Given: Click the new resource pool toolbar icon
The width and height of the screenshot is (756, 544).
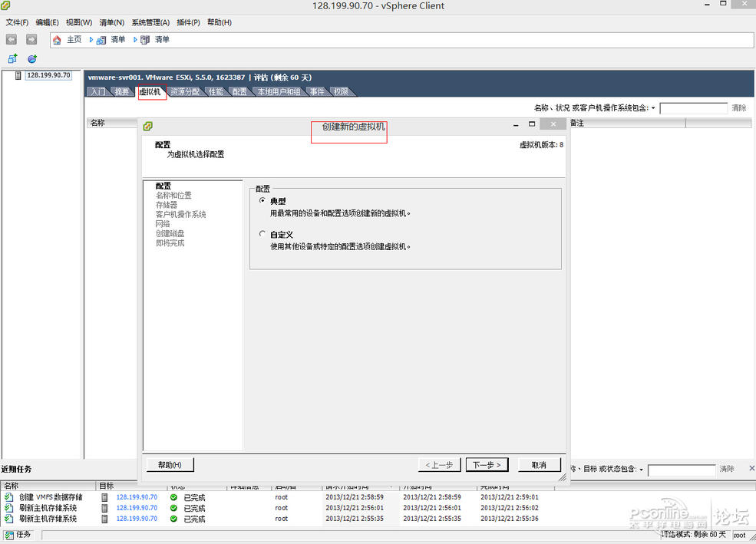Looking at the screenshot, I should (32, 59).
